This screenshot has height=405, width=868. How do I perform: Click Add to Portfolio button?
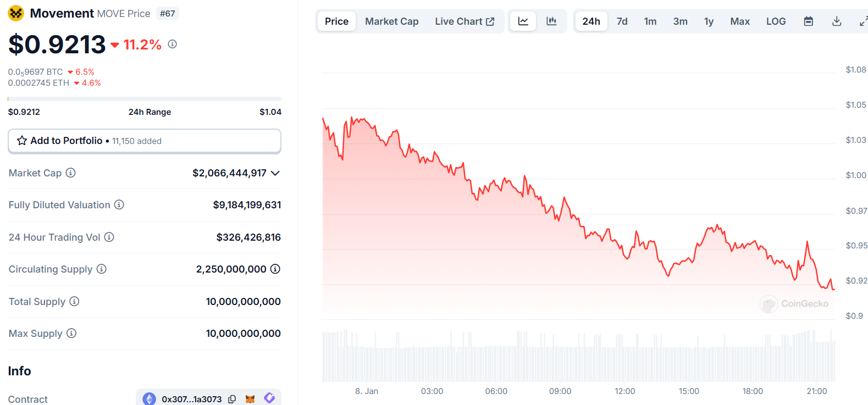pos(145,141)
